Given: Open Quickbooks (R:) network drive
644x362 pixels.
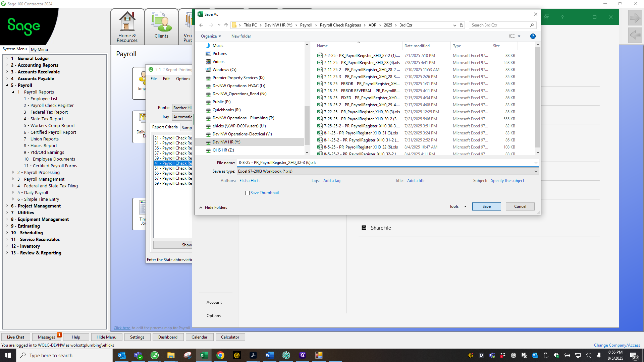Looking at the screenshot, I should tap(226, 110).
